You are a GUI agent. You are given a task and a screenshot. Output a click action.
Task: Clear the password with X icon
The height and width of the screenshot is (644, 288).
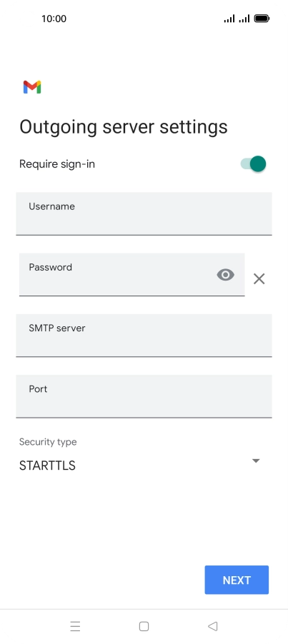click(x=259, y=279)
